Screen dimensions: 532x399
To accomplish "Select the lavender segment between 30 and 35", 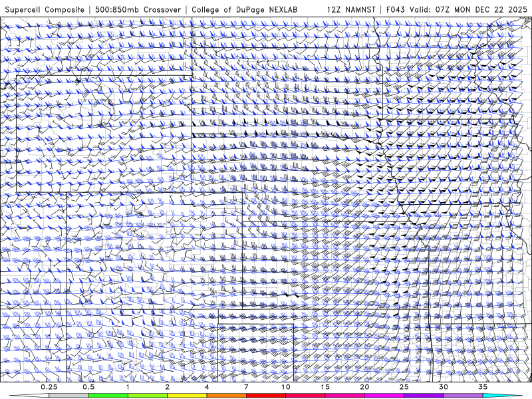I will [463, 396].
